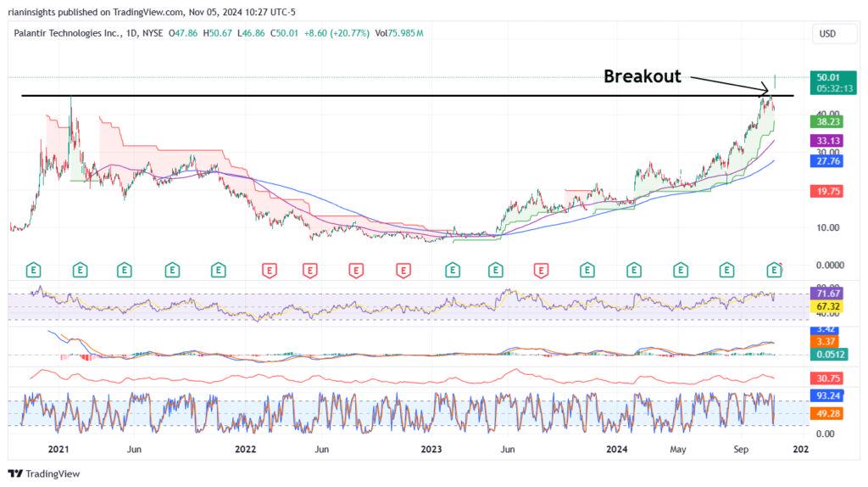
Task: Click the purple 71.67 RSI value label
Action: [828, 294]
